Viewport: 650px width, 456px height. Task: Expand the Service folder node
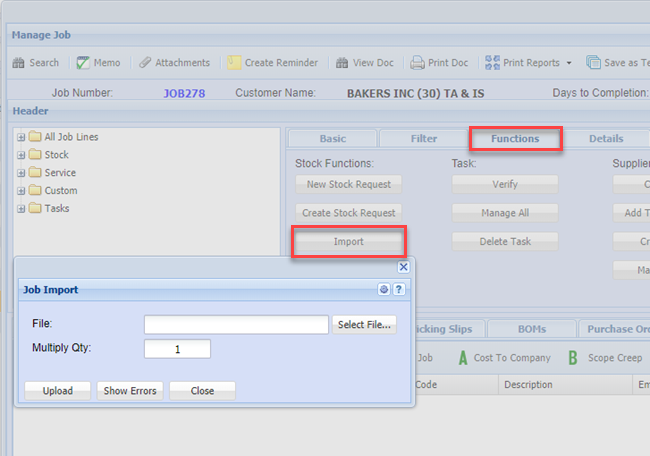pos(20,173)
